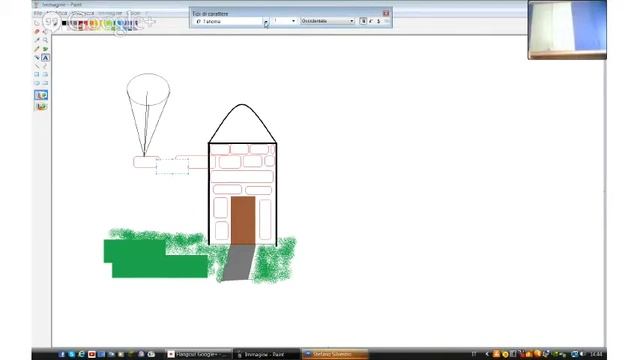Click the taskbar clock showing 14:44

click(x=596, y=354)
